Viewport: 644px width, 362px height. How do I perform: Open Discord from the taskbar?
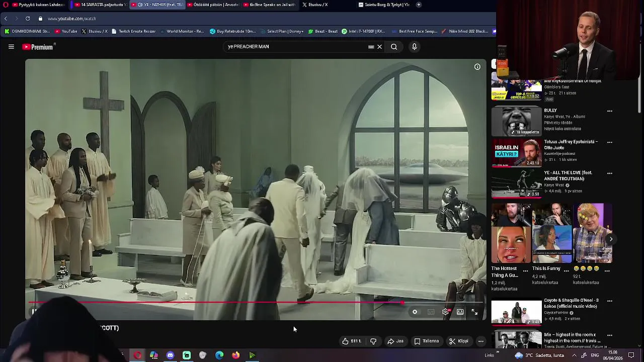170,355
